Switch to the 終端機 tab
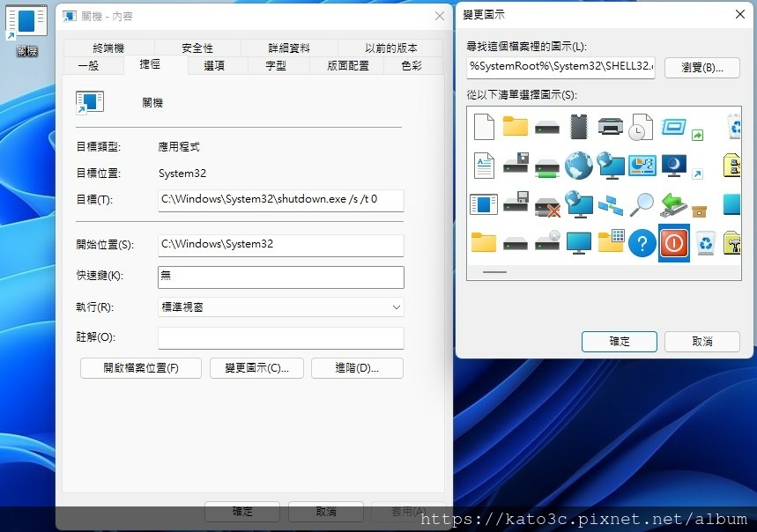Screen dimensions: 757x532 (108, 48)
